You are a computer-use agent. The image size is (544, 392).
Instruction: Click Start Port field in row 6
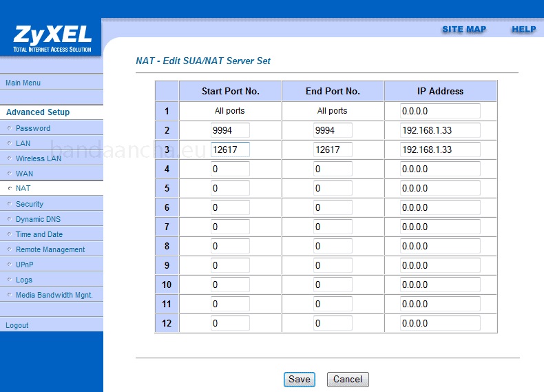tap(230, 207)
